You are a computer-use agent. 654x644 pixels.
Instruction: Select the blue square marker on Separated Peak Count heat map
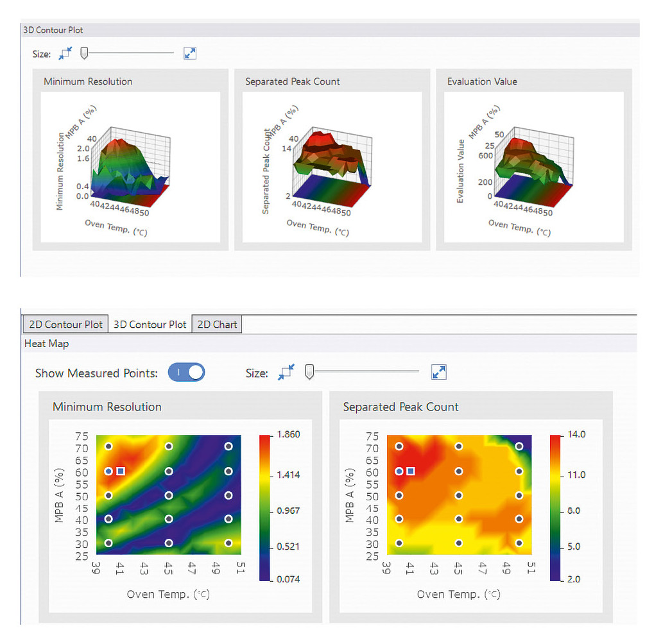pos(411,471)
